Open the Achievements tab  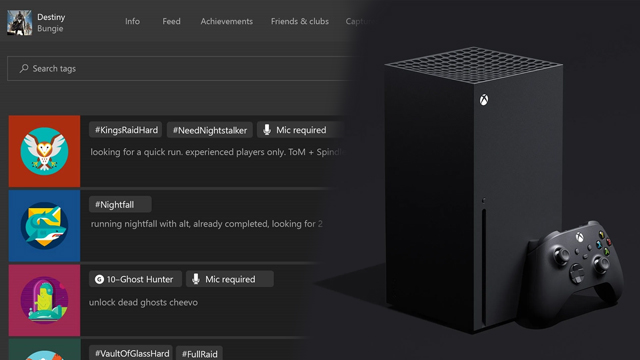(x=227, y=21)
